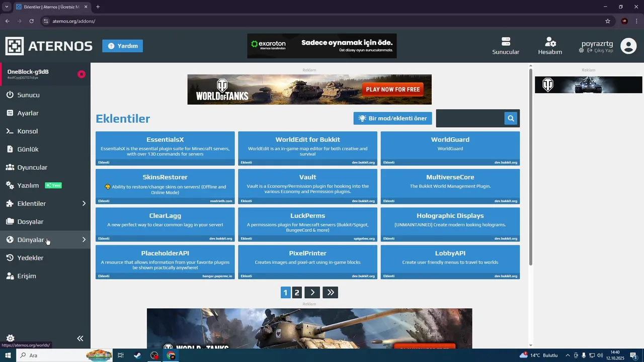Viewport: 644px width, 362px height.
Task: Click the Aternos logo icon
Action: (15, 46)
